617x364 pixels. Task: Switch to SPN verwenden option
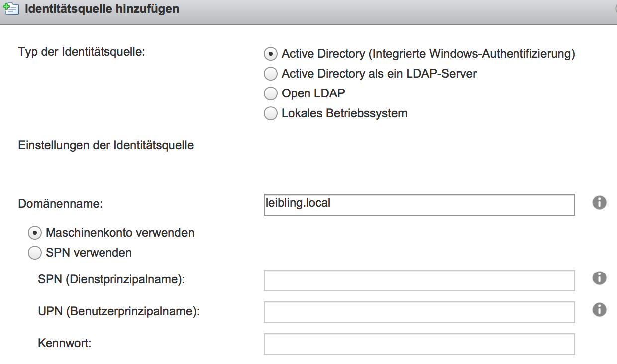pyautogui.click(x=34, y=253)
